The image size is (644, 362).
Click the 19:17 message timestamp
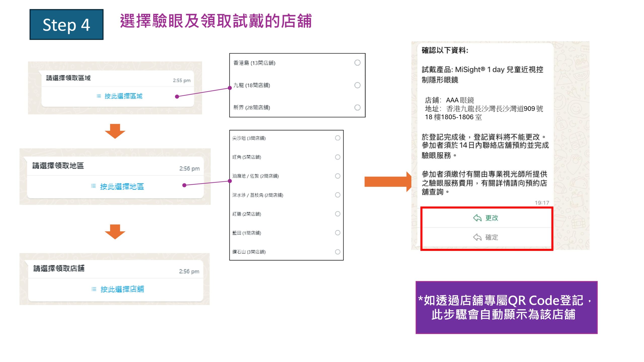pyautogui.click(x=542, y=203)
